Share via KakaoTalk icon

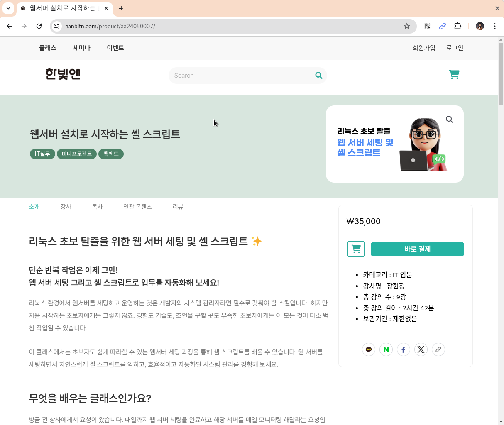(369, 349)
